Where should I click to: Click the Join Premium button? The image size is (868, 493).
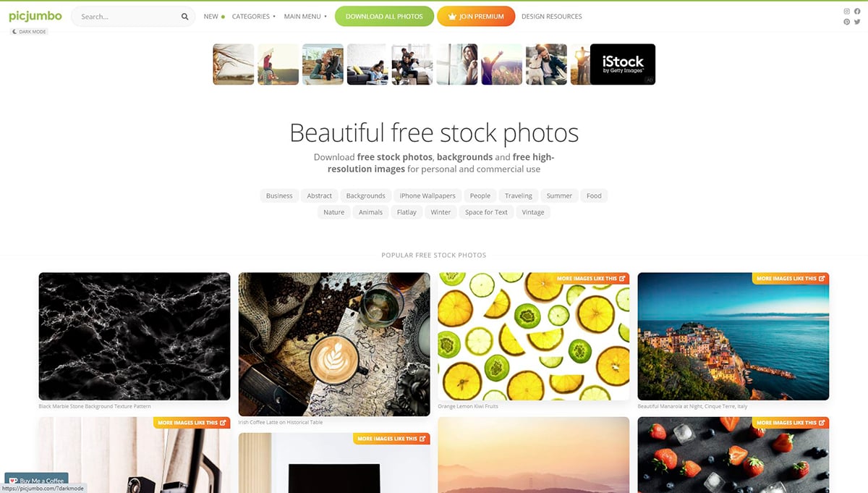(x=476, y=16)
